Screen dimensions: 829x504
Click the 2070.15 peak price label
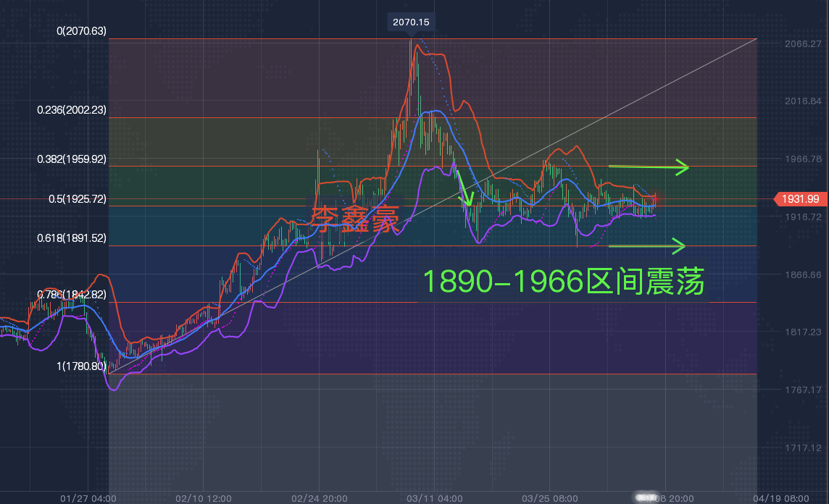coord(411,22)
